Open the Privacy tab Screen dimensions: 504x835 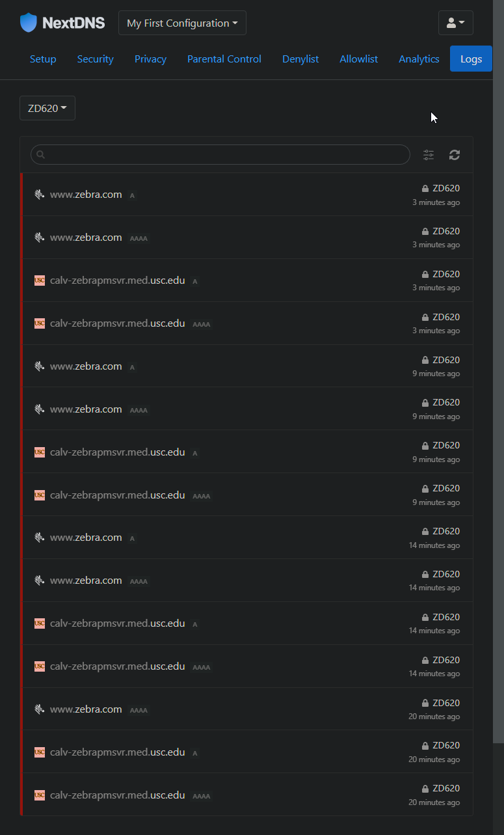(150, 59)
